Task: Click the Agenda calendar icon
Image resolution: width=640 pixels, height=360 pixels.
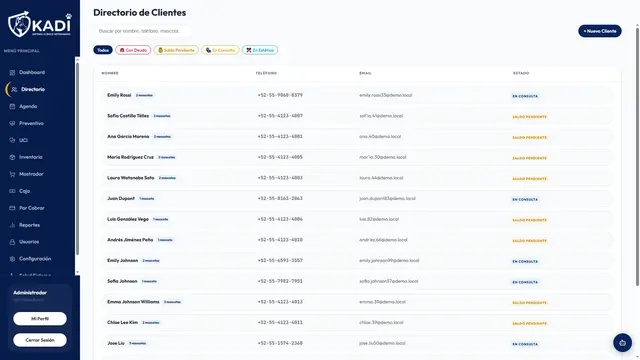Action: pos(12,107)
